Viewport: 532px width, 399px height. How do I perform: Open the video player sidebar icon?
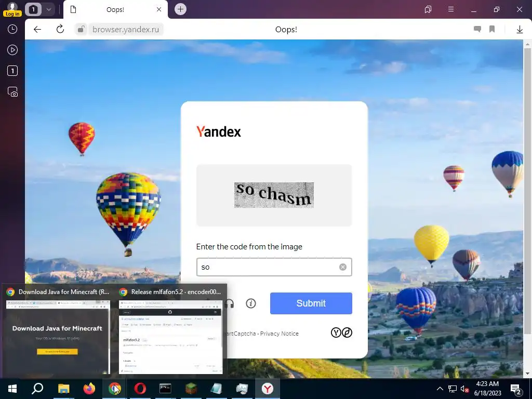[x=12, y=50]
